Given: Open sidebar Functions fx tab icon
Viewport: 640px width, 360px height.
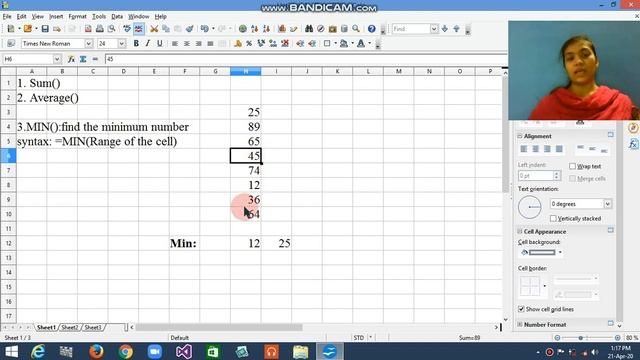Looking at the screenshot, I should click(x=633, y=144).
